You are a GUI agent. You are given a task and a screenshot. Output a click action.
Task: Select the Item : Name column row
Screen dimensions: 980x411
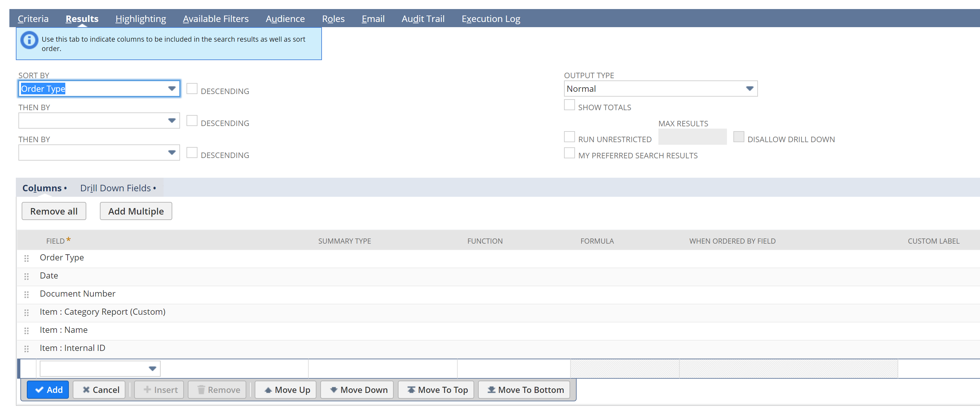click(x=498, y=331)
